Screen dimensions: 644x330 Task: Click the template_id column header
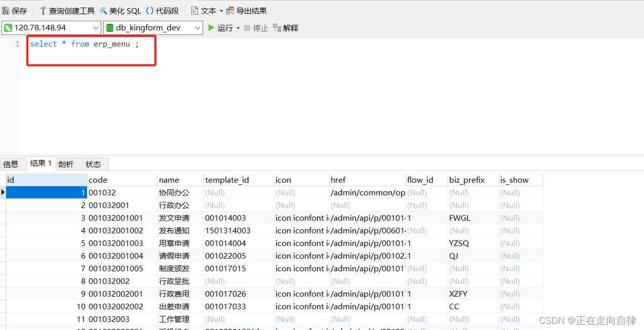(x=227, y=180)
